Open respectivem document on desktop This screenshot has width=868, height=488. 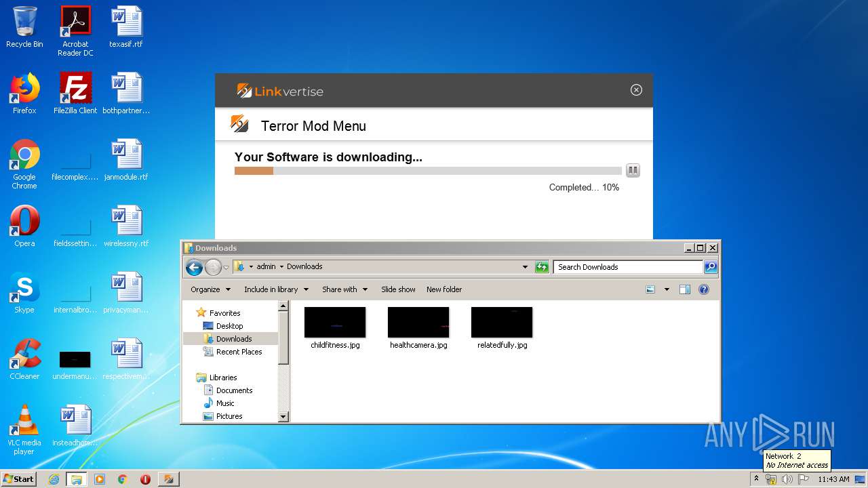(126, 359)
